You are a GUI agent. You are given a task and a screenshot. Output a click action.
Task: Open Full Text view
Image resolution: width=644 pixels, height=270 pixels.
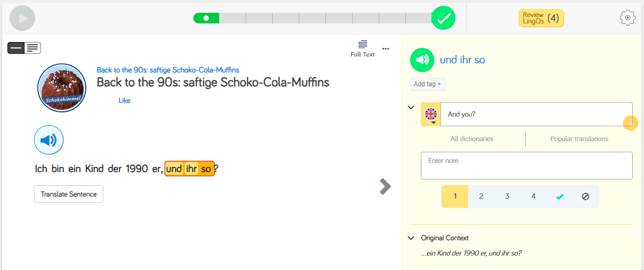363,48
